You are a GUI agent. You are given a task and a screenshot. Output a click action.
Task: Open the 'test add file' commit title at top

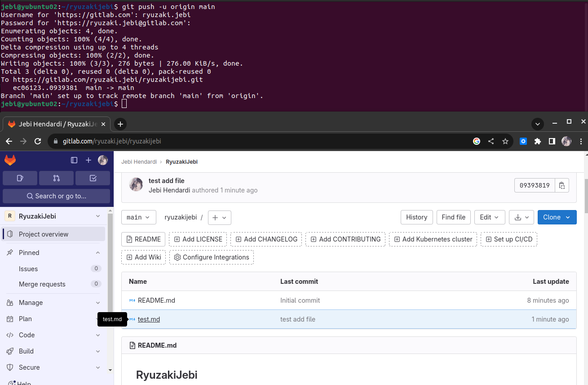point(167,181)
